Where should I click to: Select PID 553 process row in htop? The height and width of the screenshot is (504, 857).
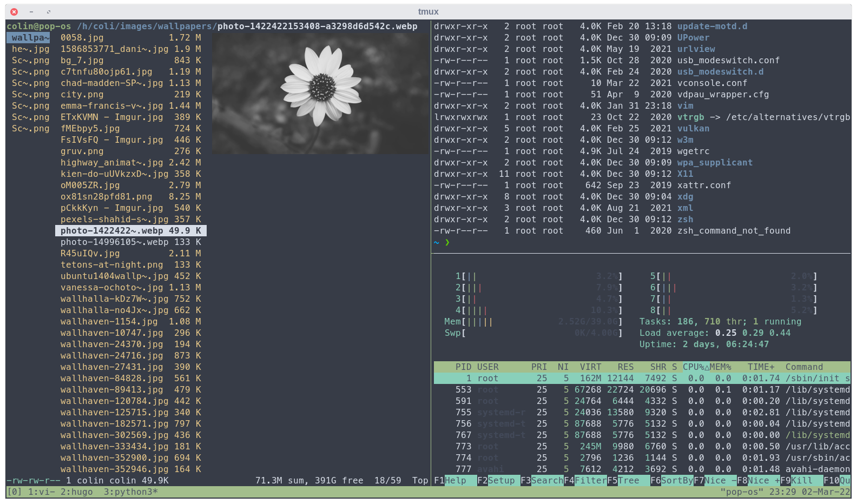coord(642,390)
